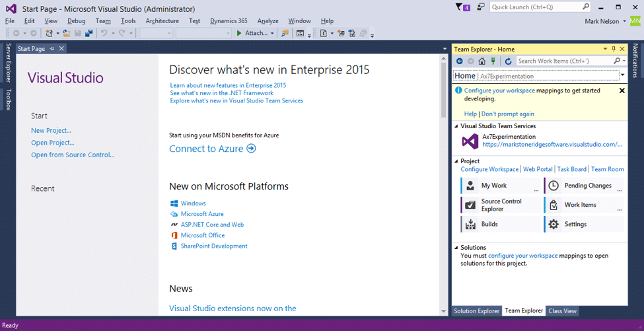Screen dimensions: 644x331
Task: Open the File menu
Action: coord(10,21)
